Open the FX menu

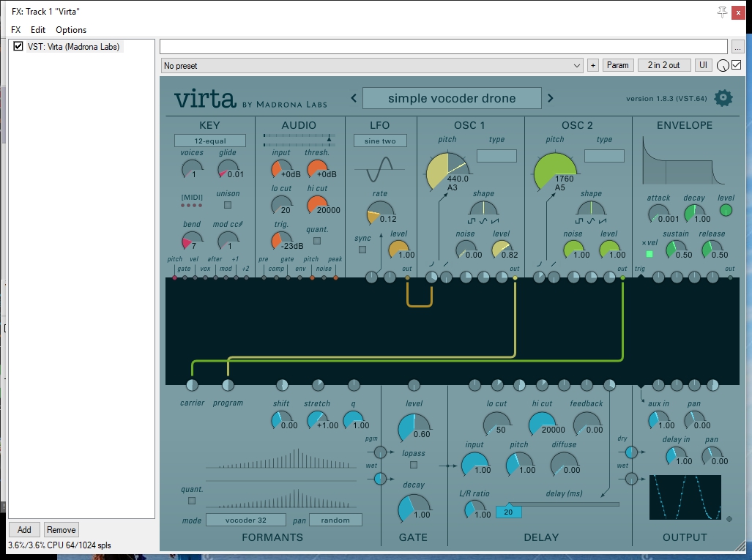[x=16, y=30]
